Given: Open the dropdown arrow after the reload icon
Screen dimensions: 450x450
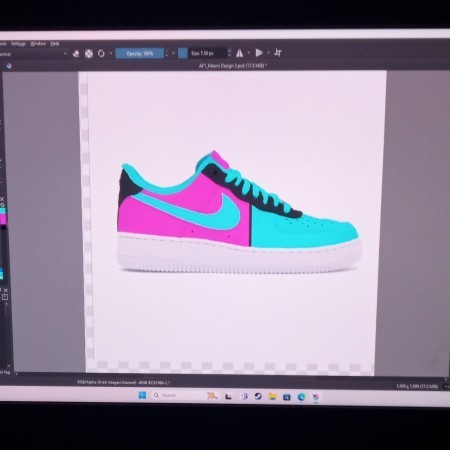Looking at the screenshot, I should (111, 53).
